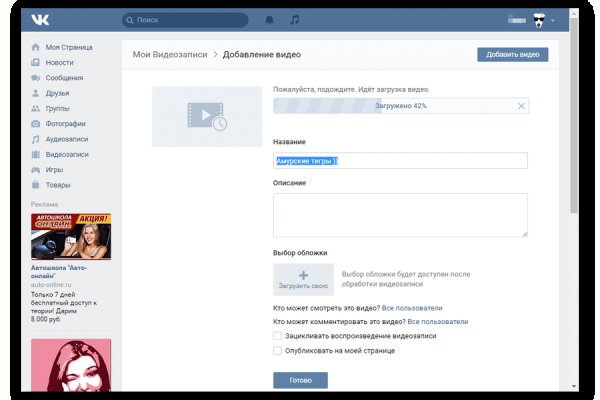
Task: Click the Описание text area
Action: (x=400, y=215)
